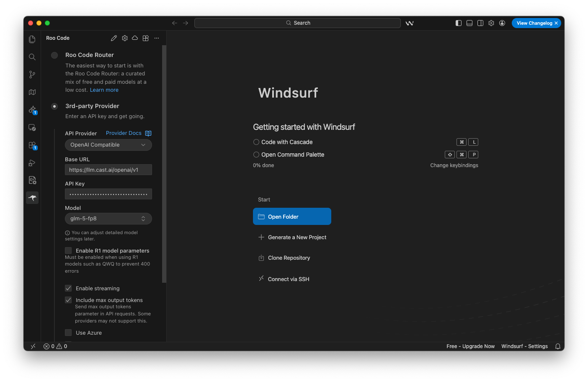
Task: Open the Explorer files view
Action: point(32,39)
